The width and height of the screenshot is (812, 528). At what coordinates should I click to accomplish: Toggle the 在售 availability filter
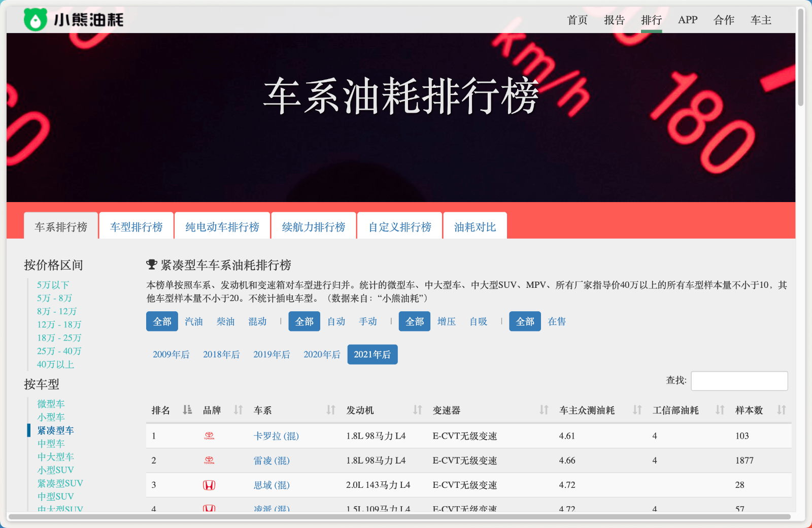(x=556, y=321)
